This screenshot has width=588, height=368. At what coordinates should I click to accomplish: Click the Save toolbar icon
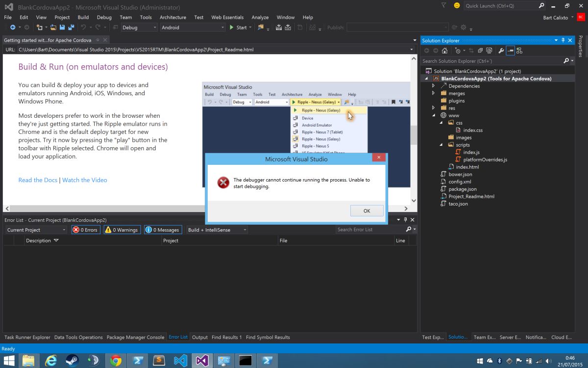point(62,27)
